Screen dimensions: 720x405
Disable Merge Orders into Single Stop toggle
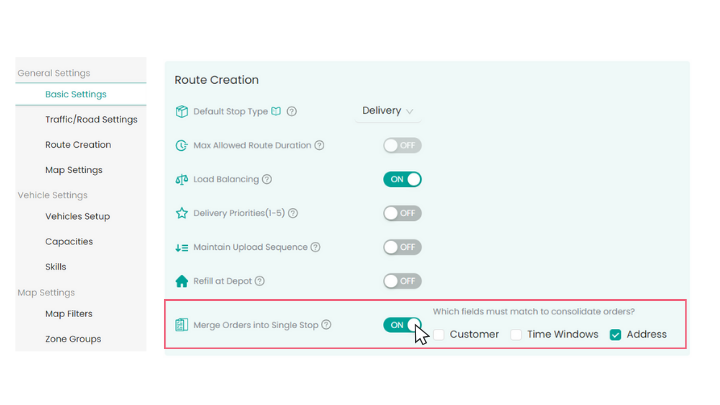click(402, 324)
